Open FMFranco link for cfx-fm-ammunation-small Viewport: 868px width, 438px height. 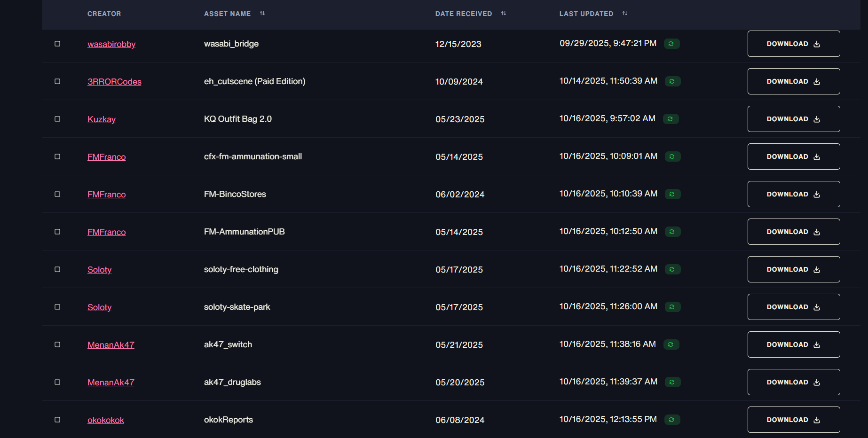click(x=107, y=157)
